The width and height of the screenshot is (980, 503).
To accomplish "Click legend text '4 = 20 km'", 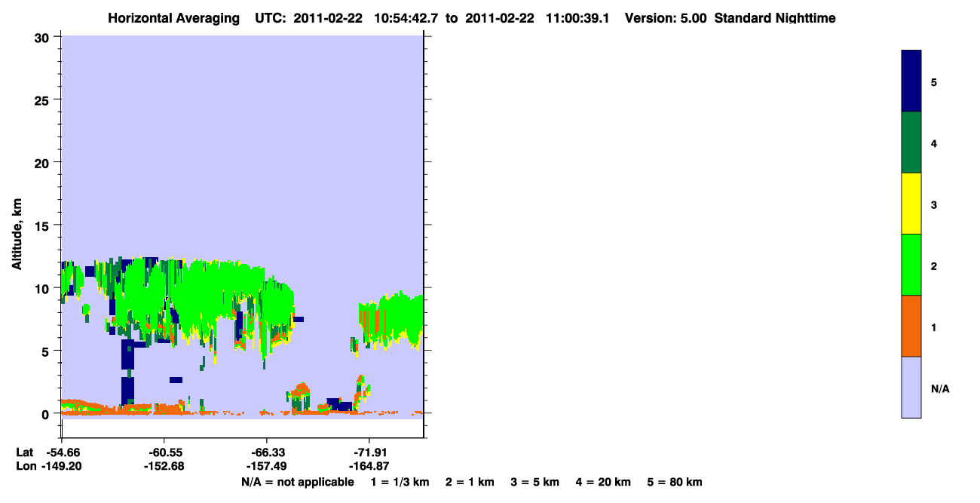I will tap(603, 482).
